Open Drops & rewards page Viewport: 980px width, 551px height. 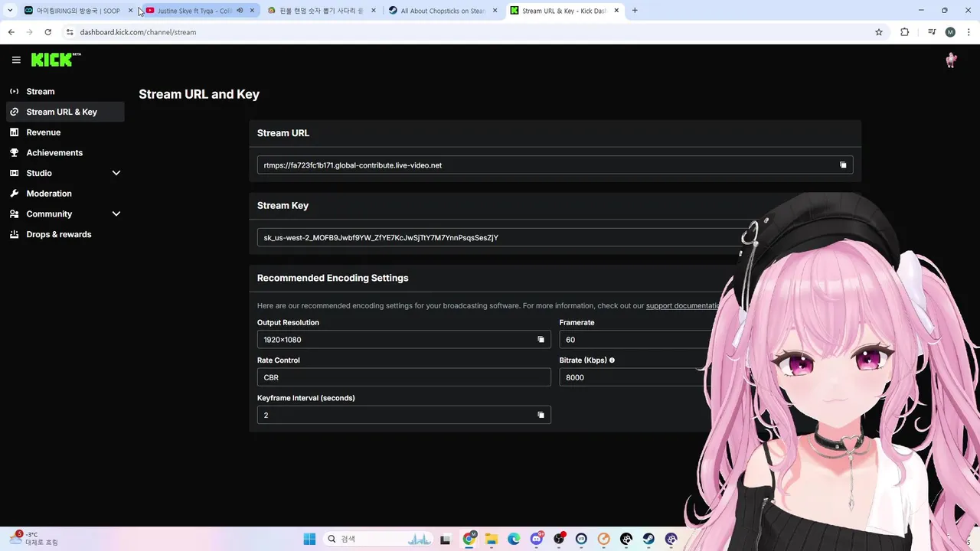[x=65, y=234]
